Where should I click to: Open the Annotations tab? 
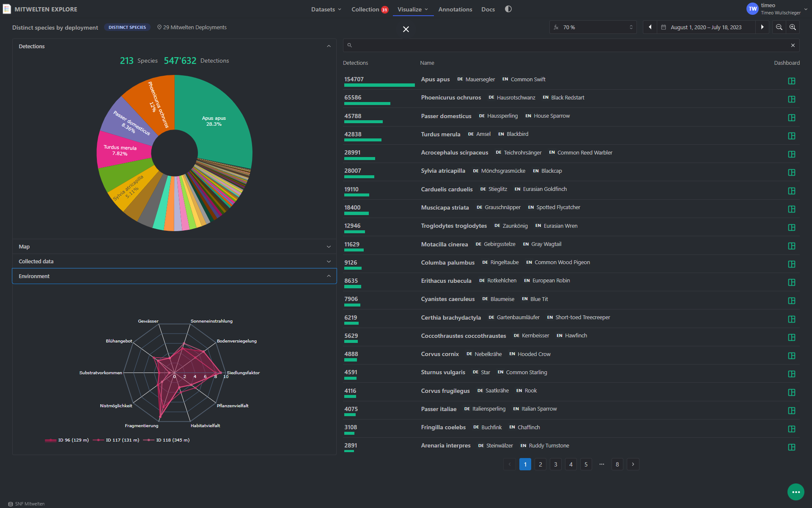point(455,9)
